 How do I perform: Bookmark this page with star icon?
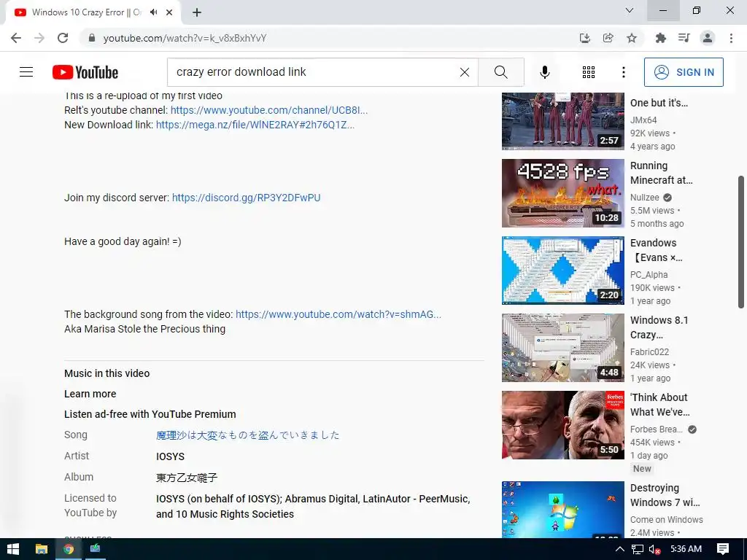pyautogui.click(x=632, y=38)
